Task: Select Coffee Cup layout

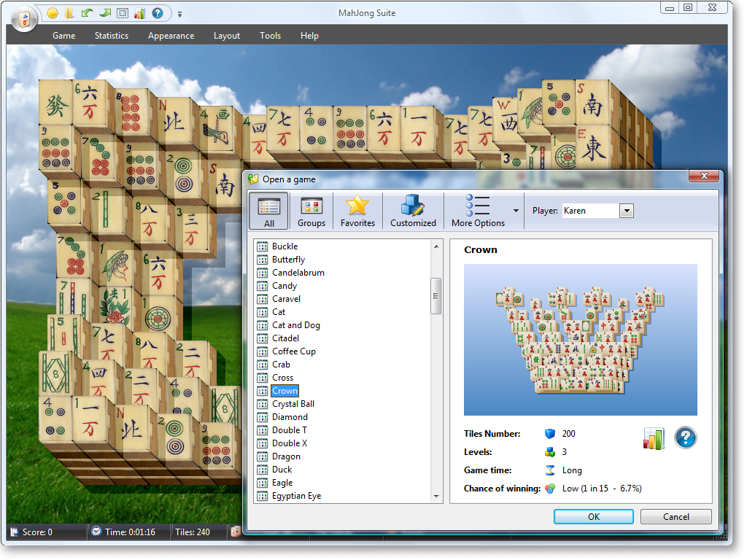Action: [294, 351]
